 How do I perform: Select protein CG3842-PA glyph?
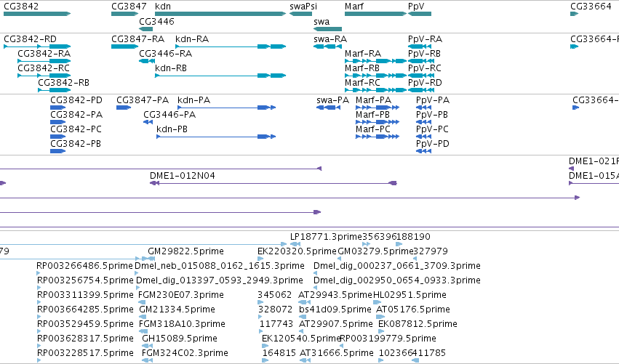[x=58, y=122]
